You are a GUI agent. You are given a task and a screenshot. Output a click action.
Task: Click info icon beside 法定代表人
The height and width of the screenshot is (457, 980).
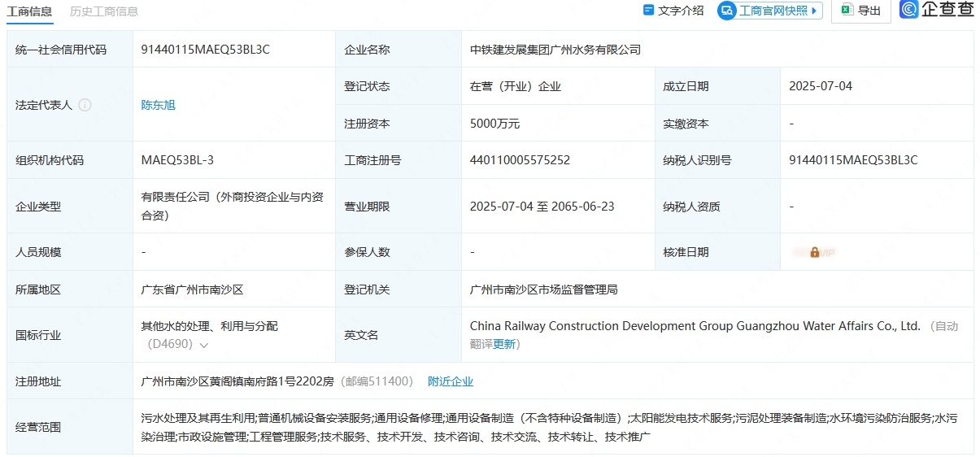tap(85, 105)
